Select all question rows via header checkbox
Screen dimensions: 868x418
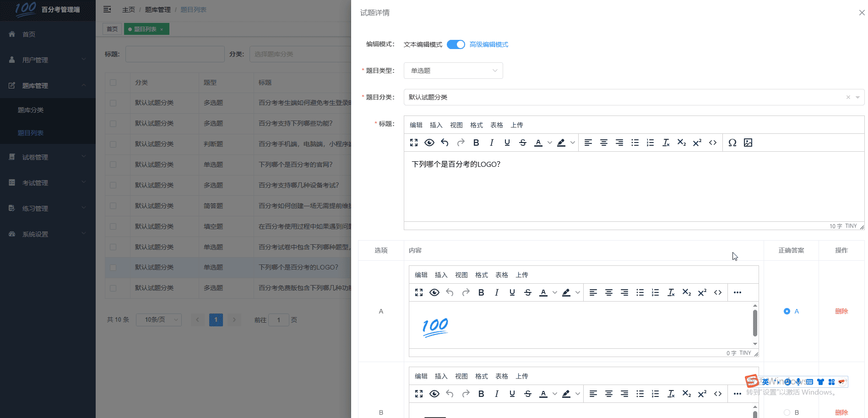point(112,82)
